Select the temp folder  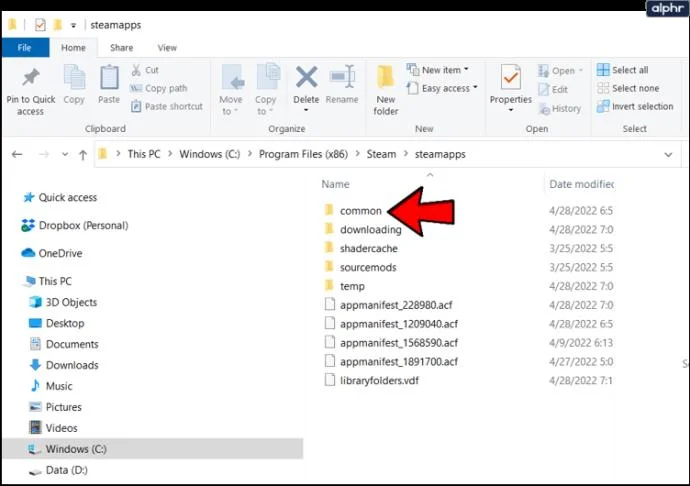pyautogui.click(x=352, y=286)
